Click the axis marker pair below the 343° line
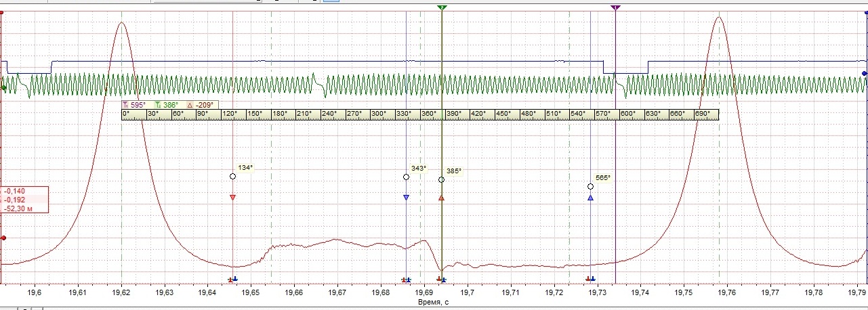The height and width of the screenshot is (310, 868). (406, 280)
